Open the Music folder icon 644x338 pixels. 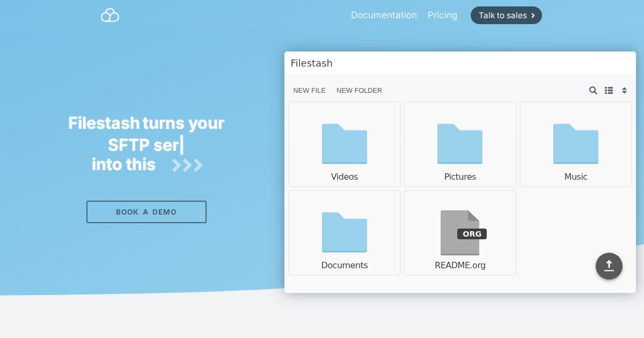[x=576, y=144]
